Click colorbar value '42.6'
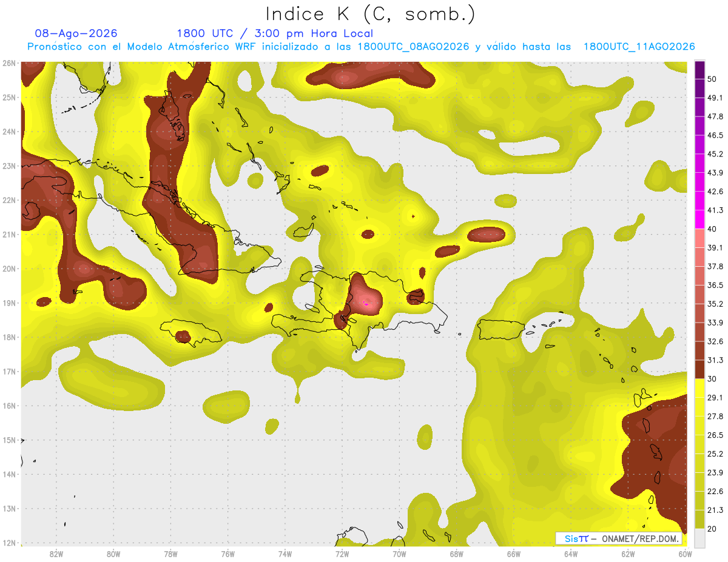The image size is (728, 562). tap(715, 192)
